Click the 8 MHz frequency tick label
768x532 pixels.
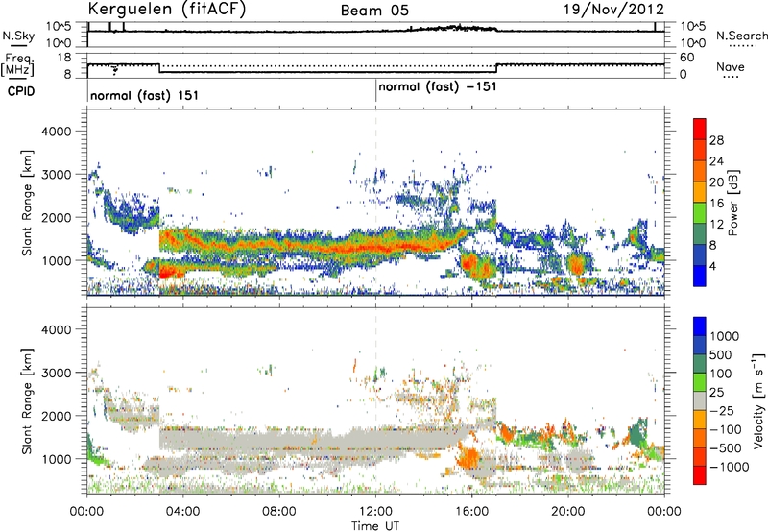pyautogui.click(x=66, y=75)
